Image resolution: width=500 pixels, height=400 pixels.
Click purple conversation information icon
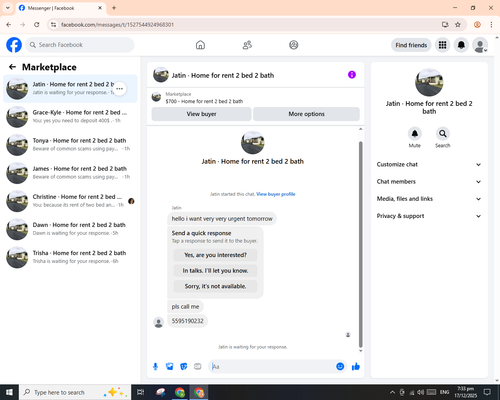click(x=352, y=75)
